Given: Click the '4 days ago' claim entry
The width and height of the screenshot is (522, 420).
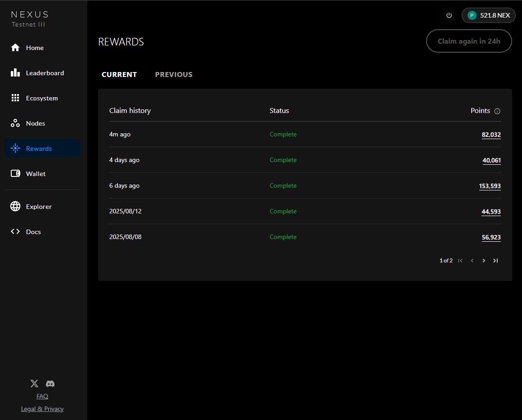Looking at the screenshot, I should tap(124, 160).
